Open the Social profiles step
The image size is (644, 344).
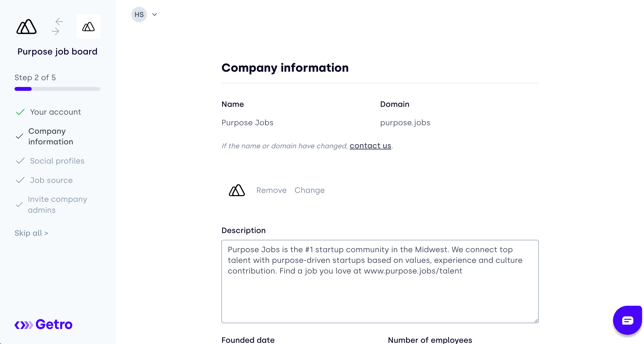coord(57,161)
